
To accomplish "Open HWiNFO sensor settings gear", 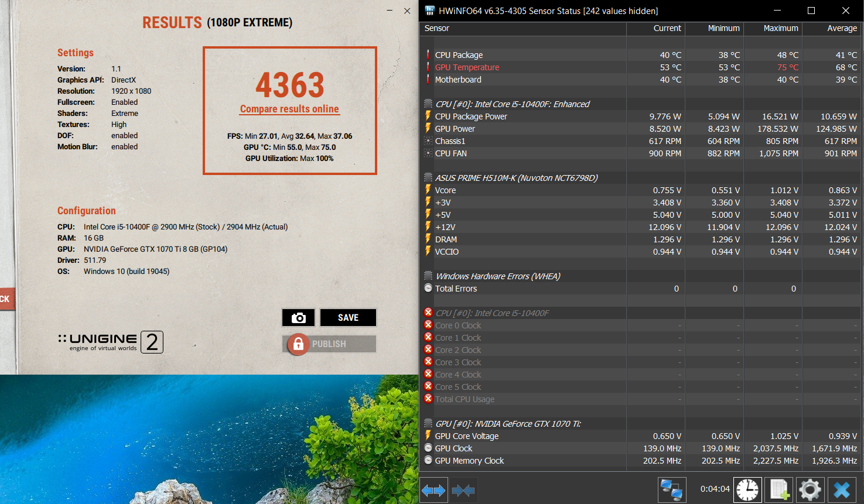I will [810, 489].
